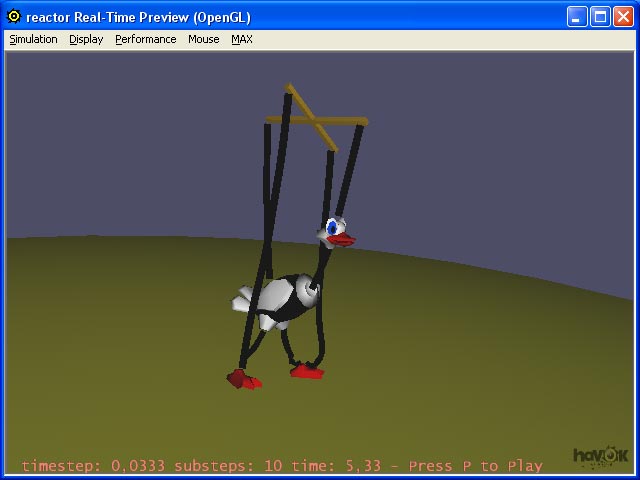
Task: Click the puppet's bright red right foot
Action: pyautogui.click(x=307, y=372)
